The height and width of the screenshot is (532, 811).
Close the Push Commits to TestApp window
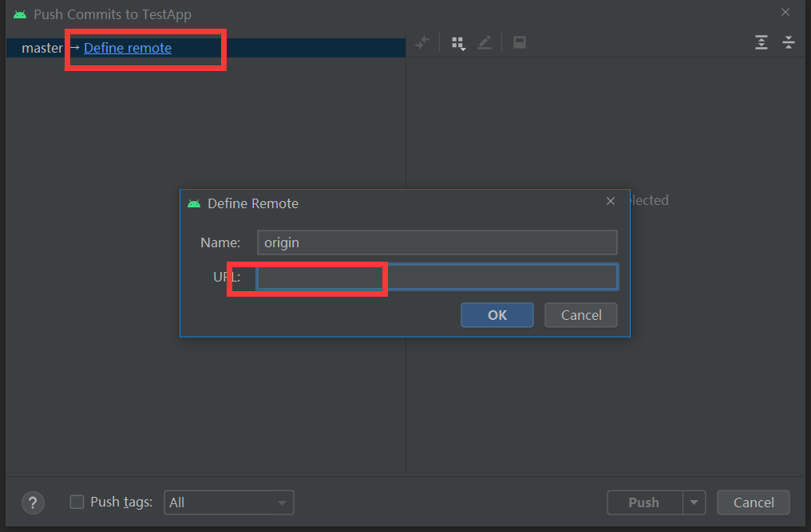tap(785, 12)
